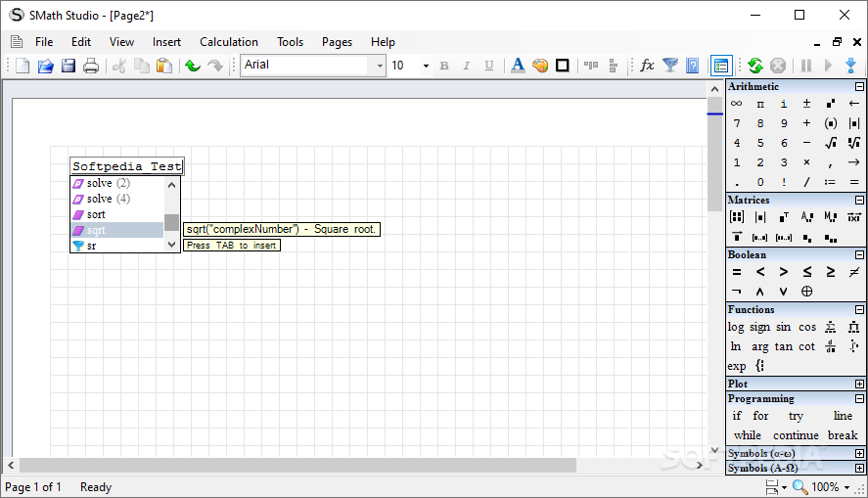Insert square root from Arithmetic panel
Screen dimensions: 868x498
(831, 143)
